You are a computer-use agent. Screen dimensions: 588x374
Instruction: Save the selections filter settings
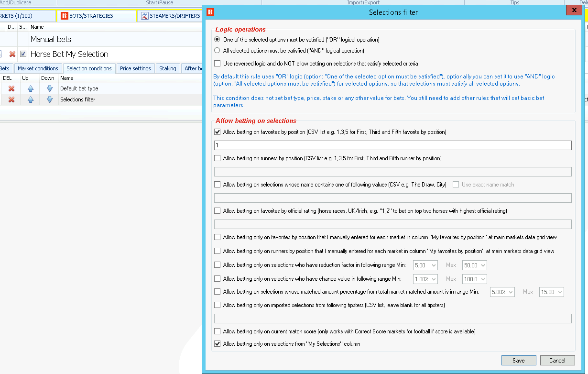(x=519, y=361)
